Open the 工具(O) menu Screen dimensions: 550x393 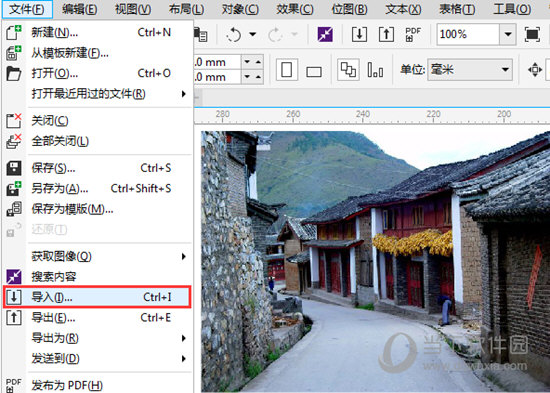(512, 9)
